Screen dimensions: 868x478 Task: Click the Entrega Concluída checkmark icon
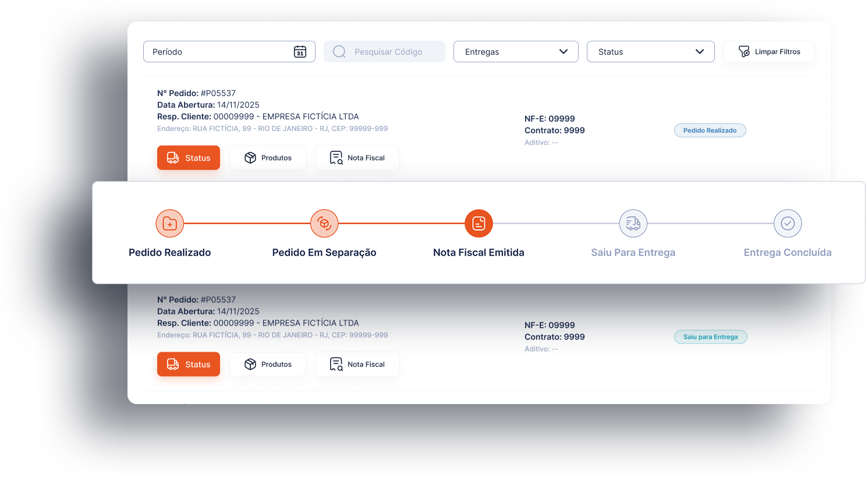coord(787,224)
